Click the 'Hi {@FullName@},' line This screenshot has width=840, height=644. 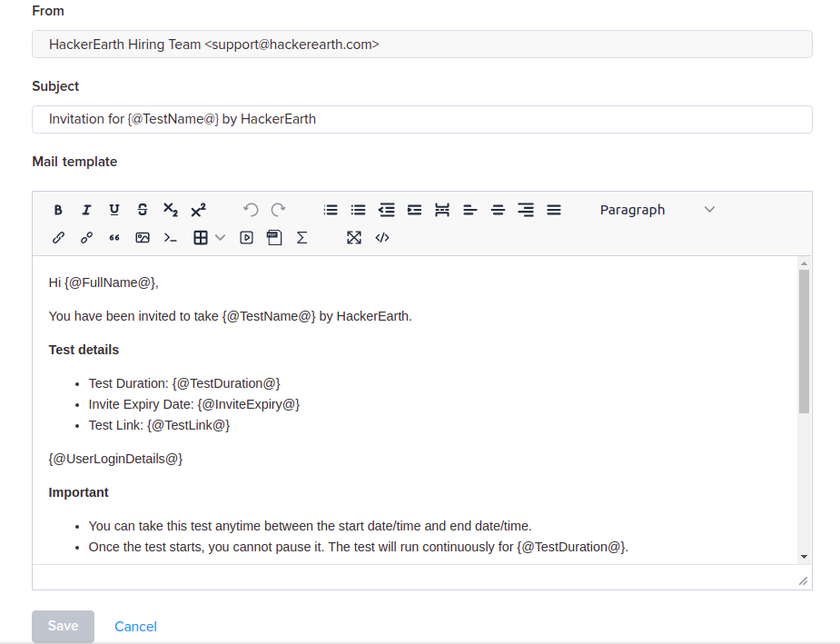[104, 282]
